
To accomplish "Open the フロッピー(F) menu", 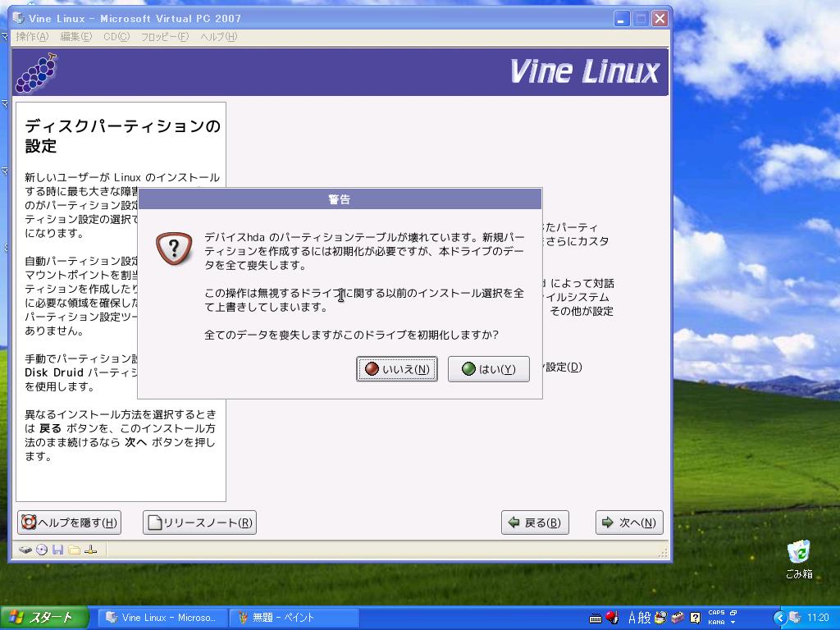I will point(164,37).
